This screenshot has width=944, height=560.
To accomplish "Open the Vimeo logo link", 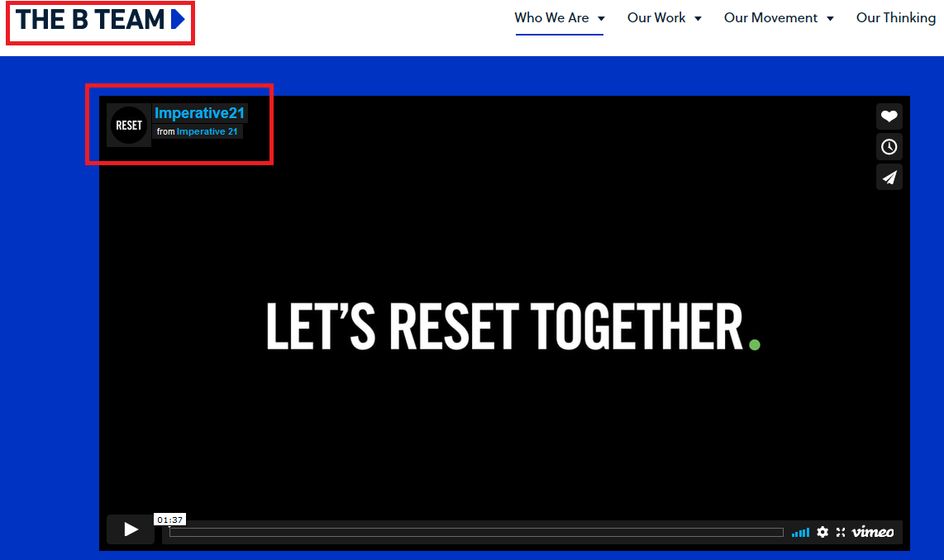I will coord(872,532).
